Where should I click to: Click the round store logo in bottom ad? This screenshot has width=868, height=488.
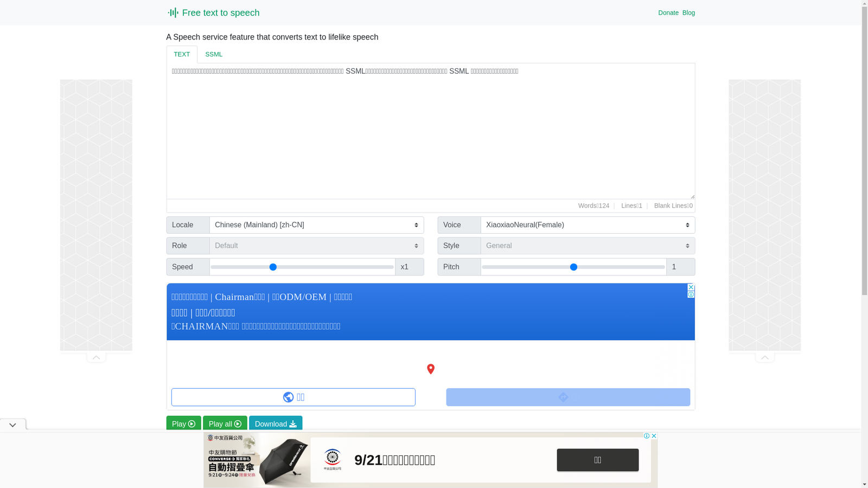332,460
